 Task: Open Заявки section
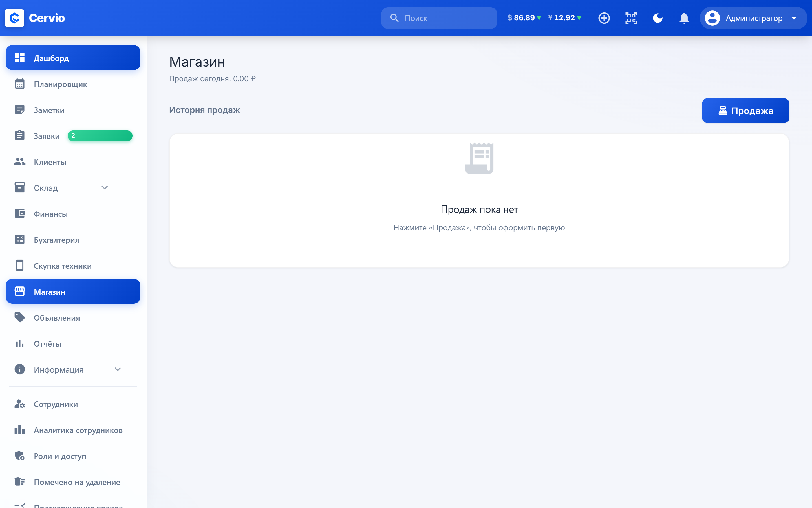click(73, 135)
